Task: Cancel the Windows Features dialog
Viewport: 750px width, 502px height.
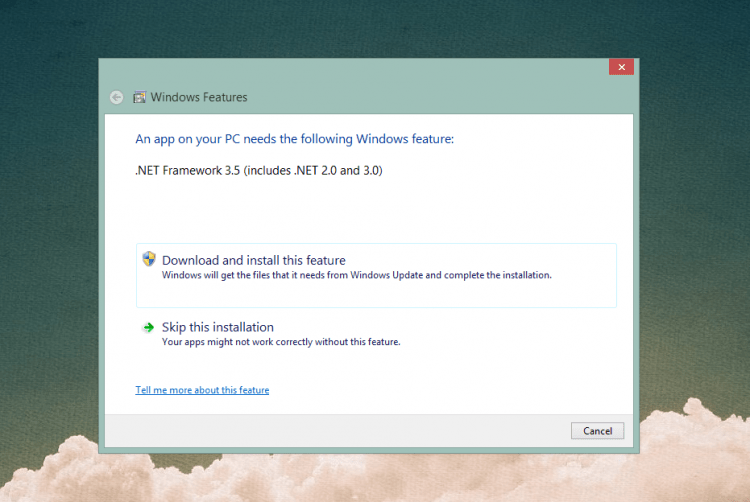Action: 597,431
